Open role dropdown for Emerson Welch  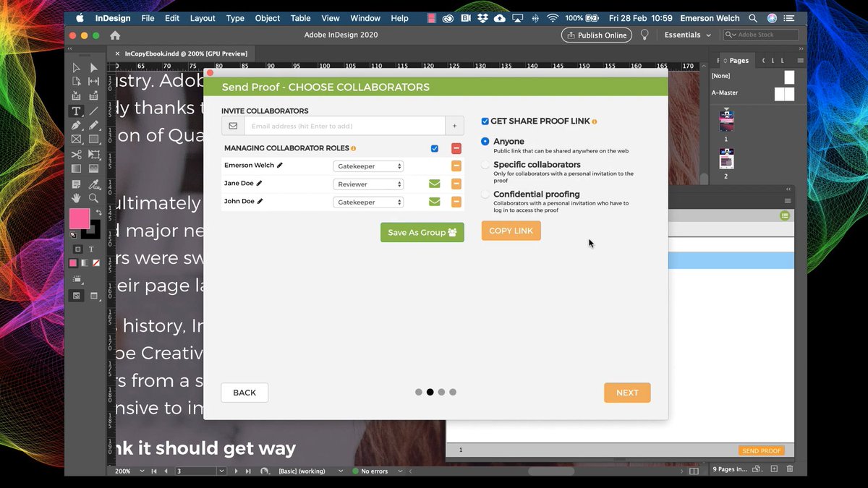pos(368,166)
